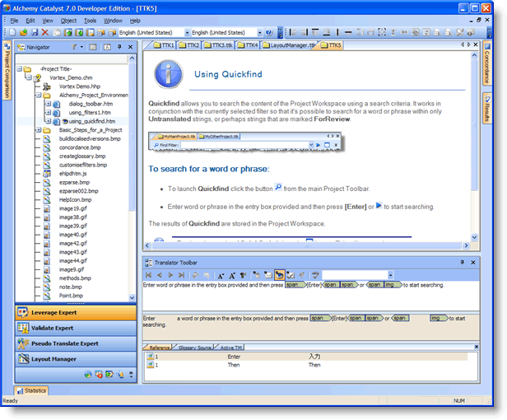Toggle the Navigator panel pin
The image size is (507, 420).
(x=119, y=47)
